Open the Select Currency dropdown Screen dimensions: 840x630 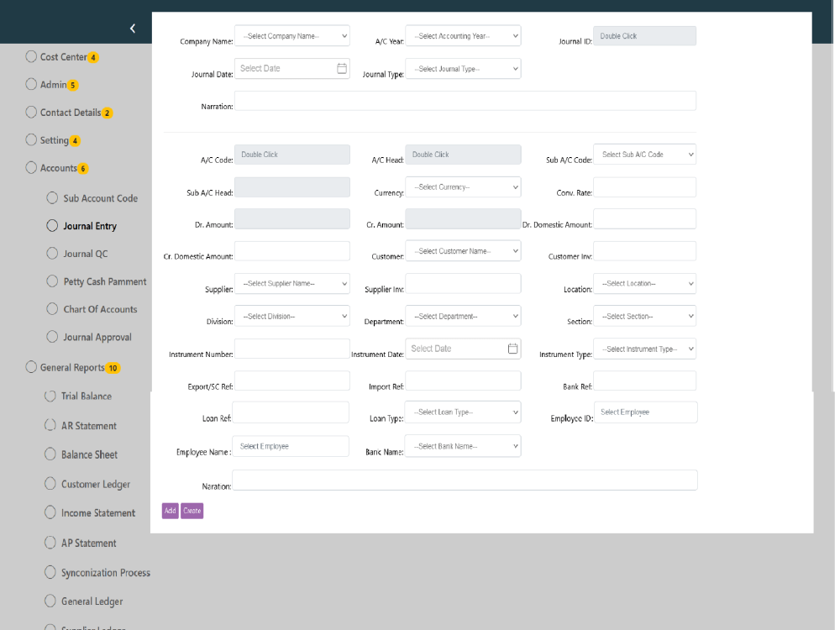pyautogui.click(x=463, y=187)
